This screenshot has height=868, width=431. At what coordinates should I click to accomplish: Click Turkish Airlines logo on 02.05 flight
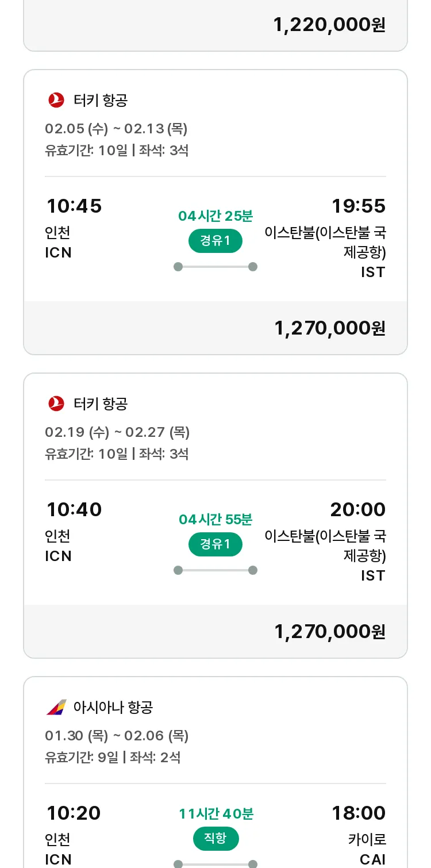56,100
